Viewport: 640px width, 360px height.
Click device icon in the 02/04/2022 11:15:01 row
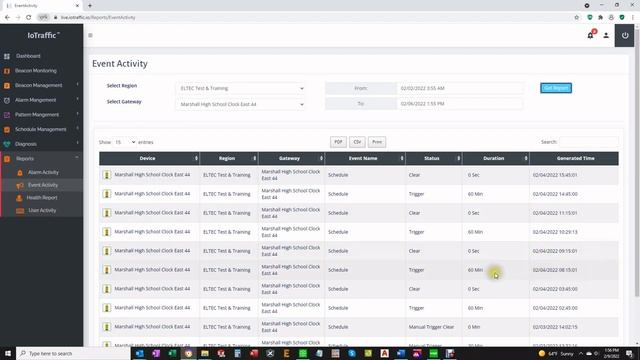[107, 213]
